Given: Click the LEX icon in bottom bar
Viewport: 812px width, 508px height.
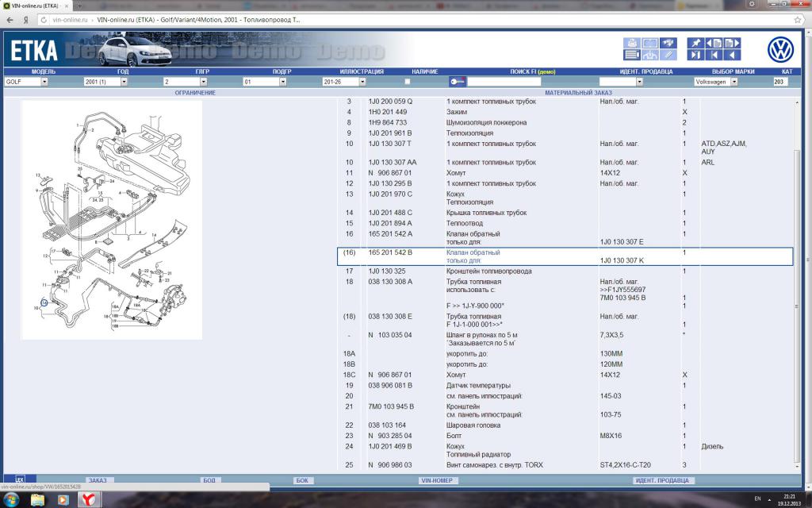Looking at the screenshot, I should pyautogui.click(x=20, y=479).
